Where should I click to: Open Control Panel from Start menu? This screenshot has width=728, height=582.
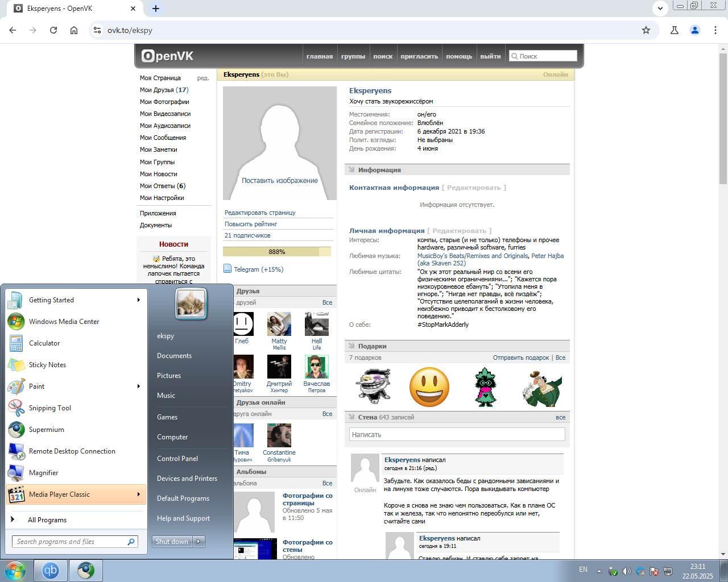click(x=177, y=459)
